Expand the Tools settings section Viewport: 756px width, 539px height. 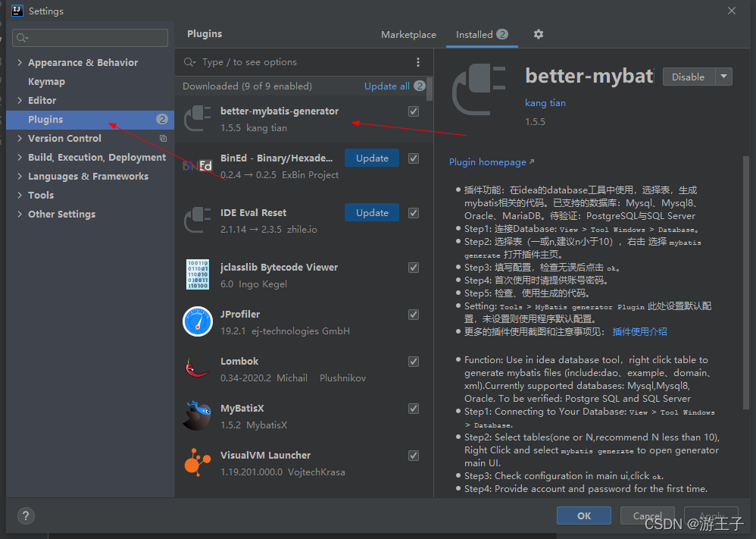click(20, 195)
